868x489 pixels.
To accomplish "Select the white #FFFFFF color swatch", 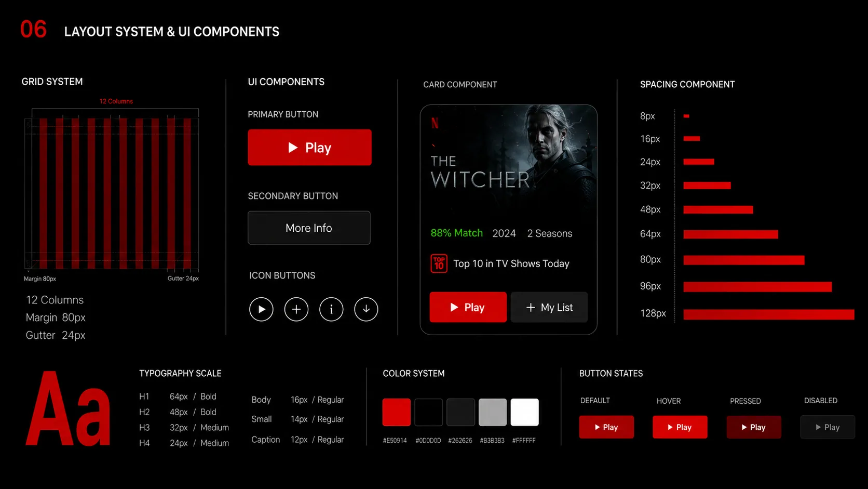I will click(x=525, y=412).
